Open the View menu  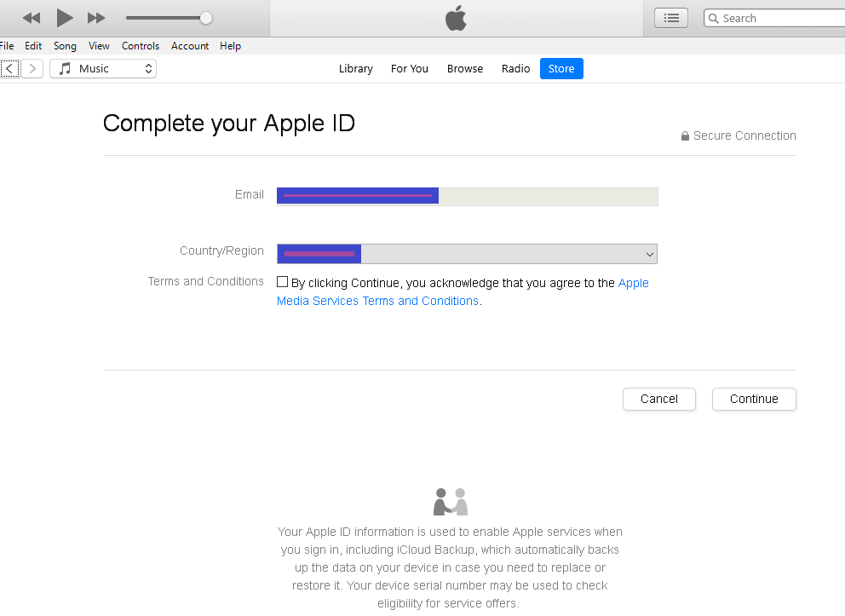(x=99, y=46)
